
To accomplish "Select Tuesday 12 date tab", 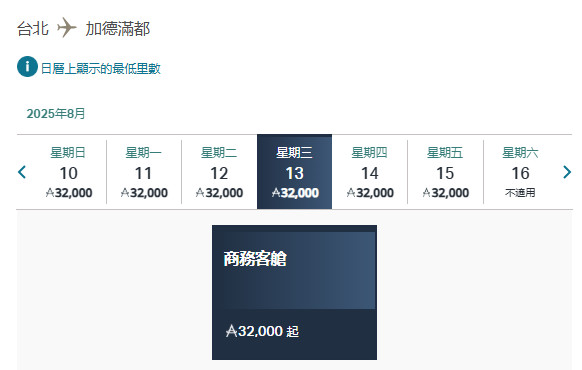I will click(219, 172).
